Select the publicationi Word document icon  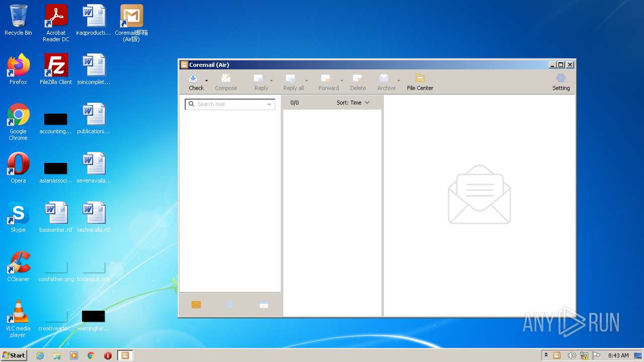tap(94, 119)
